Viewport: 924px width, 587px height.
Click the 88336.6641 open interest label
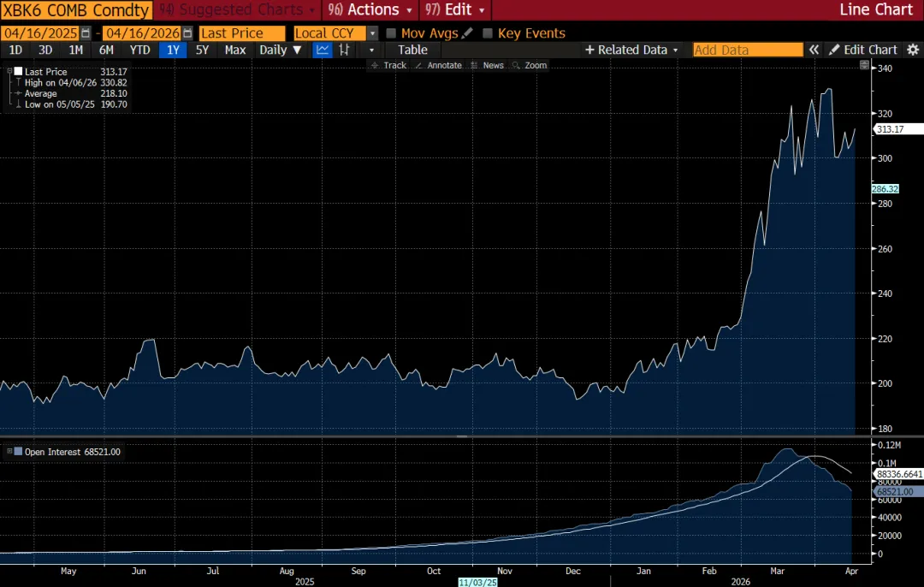click(898, 474)
